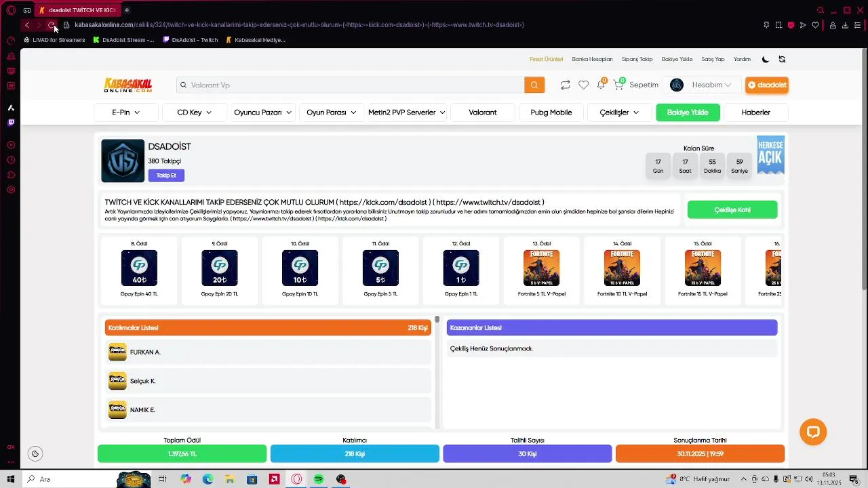Open Banka Hesapları link
Viewport: 868px width, 488px height.
click(592, 59)
